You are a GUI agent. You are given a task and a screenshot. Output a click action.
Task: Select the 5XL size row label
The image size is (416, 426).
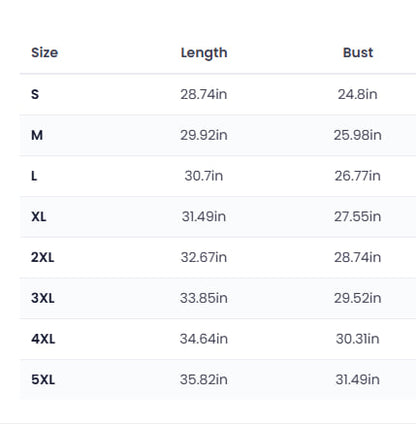tap(43, 380)
